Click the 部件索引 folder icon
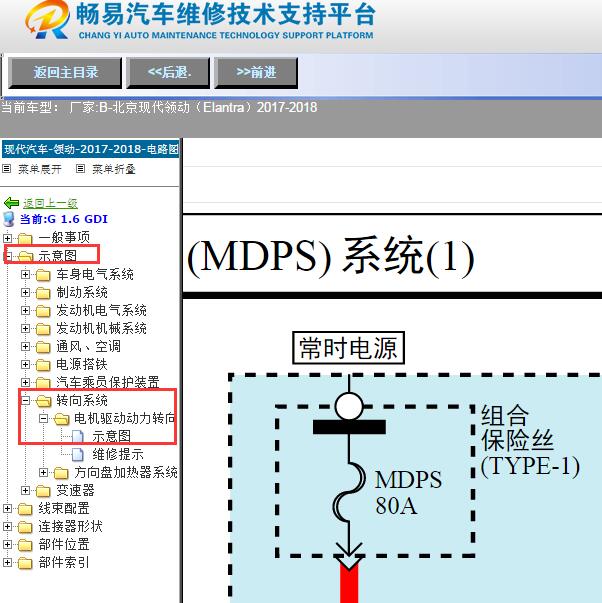 (25, 563)
